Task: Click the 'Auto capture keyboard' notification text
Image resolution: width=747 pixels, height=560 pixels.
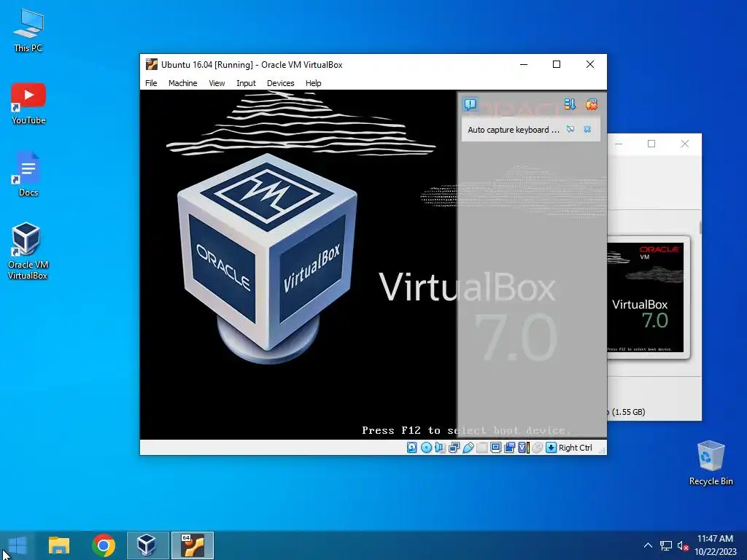Action: (514, 130)
